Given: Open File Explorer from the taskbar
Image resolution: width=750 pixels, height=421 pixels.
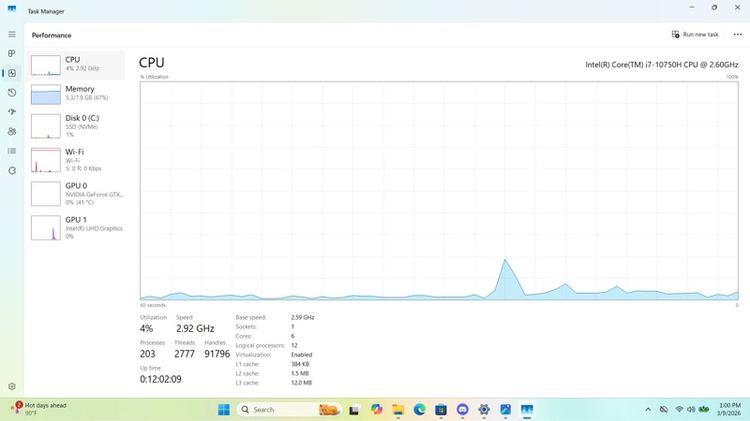Looking at the screenshot, I should 398,410.
